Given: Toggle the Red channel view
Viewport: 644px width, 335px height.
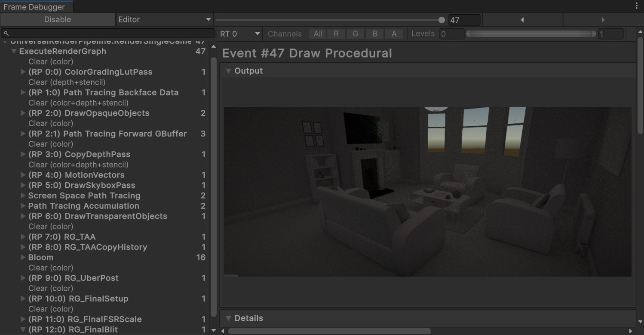Looking at the screenshot, I should (x=336, y=33).
